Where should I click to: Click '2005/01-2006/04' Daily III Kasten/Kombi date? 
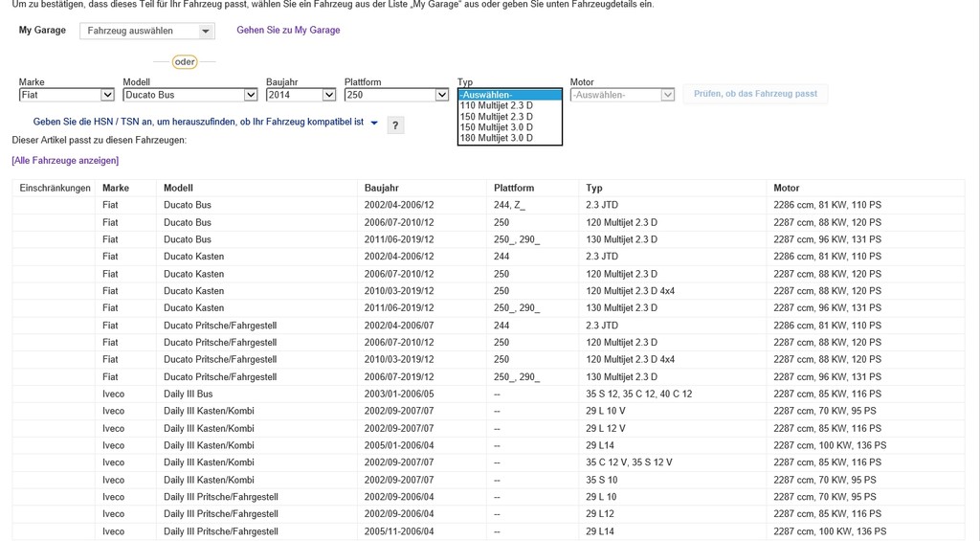(399, 445)
